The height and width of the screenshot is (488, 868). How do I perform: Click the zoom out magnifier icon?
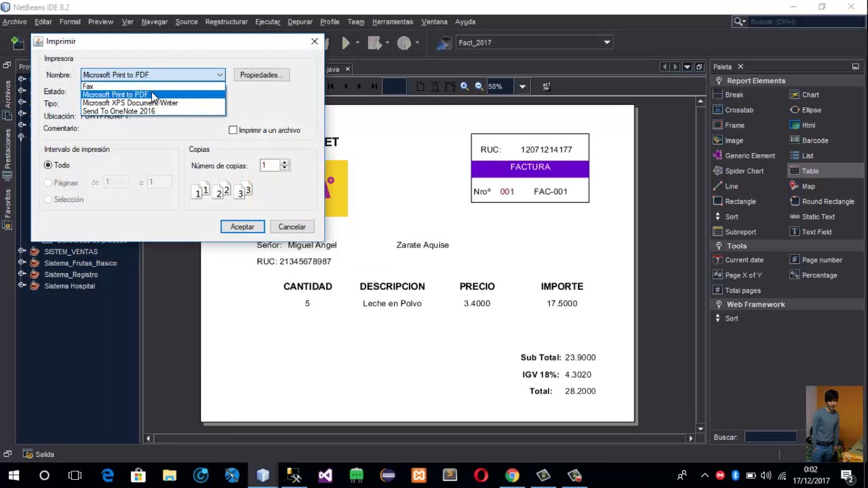coord(479,87)
